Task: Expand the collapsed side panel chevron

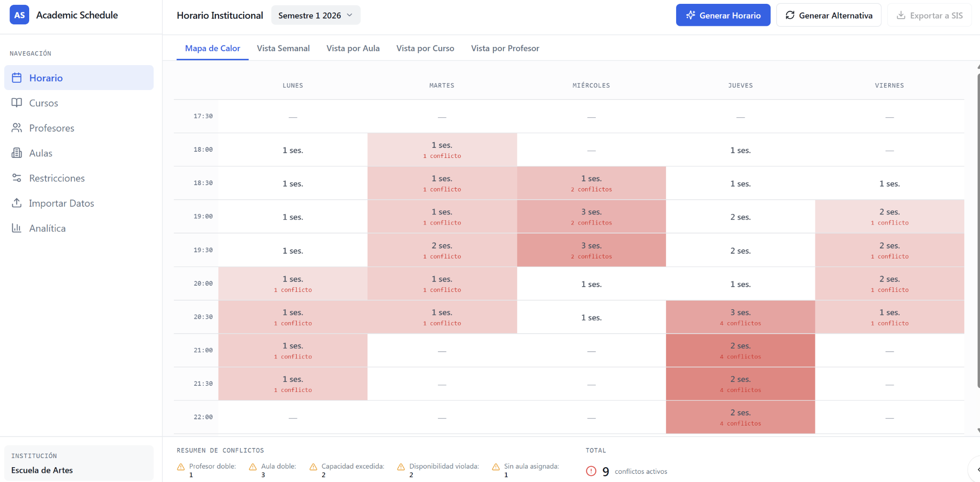Action: click(x=976, y=470)
